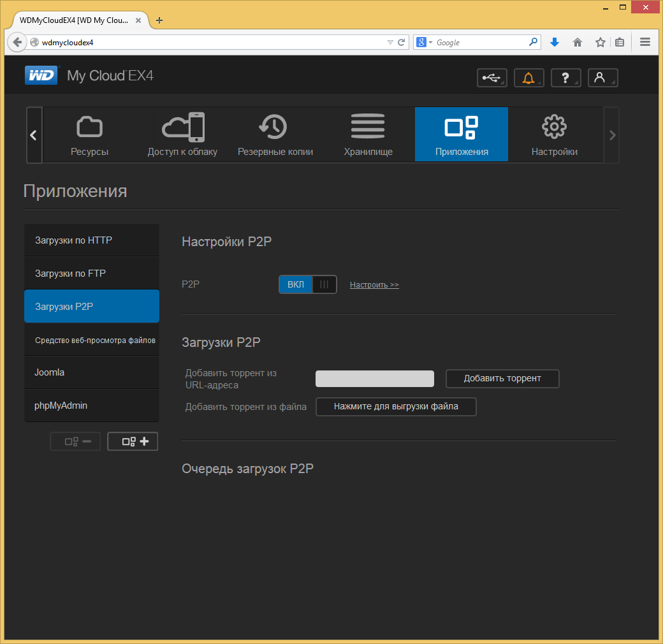This screenshot has width=663, height=644.
Task: Show bookmarks list icon
Action: (x=620, y=42)
